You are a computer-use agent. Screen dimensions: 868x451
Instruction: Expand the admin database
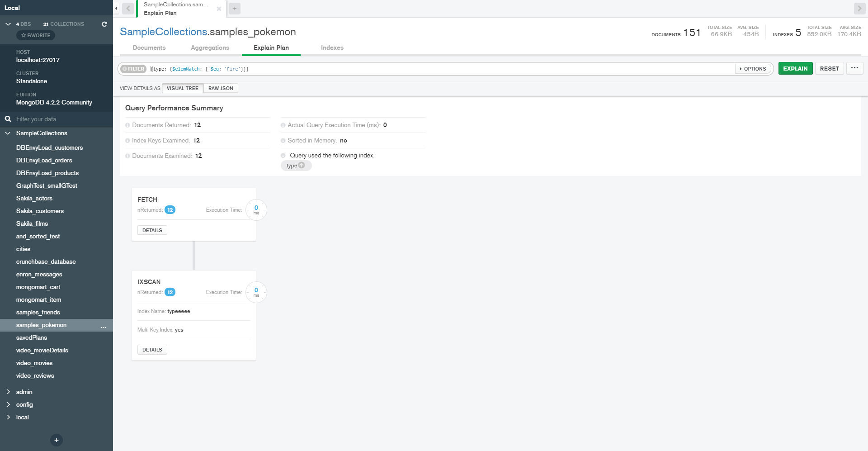coord(8,392)
